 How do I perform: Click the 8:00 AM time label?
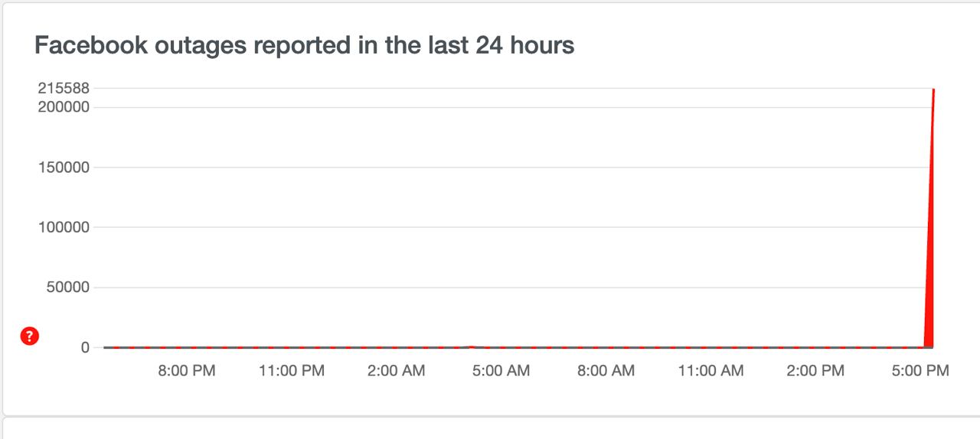[606, 371]
